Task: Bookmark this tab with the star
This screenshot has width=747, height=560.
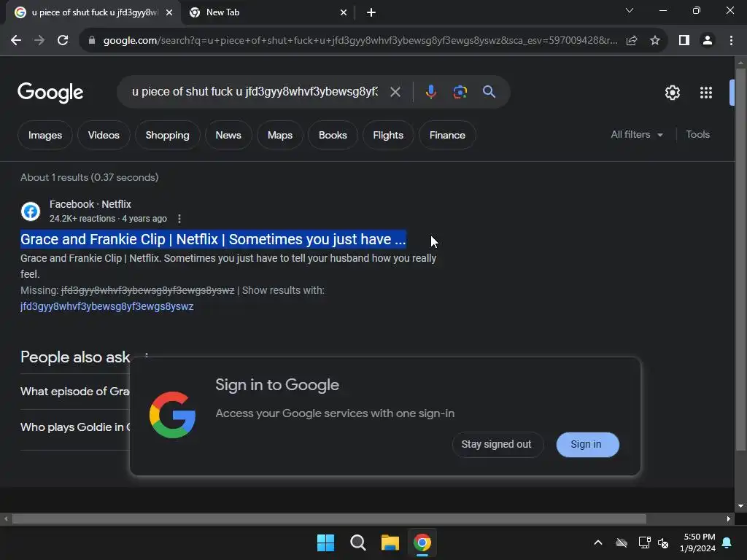Action: (655, 41)
